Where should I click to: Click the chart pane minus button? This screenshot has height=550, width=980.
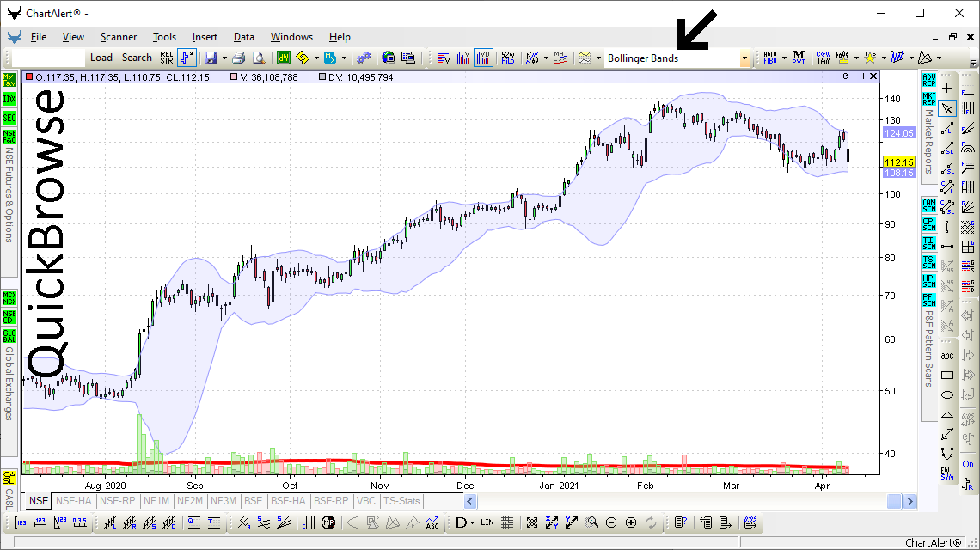[x=854, y=76]
